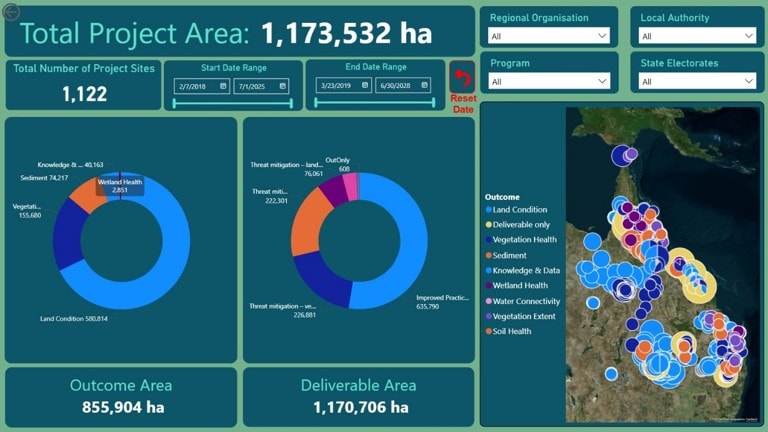
Task: Click the Reset Date undo arrow icon
Action: click(463, 79)
